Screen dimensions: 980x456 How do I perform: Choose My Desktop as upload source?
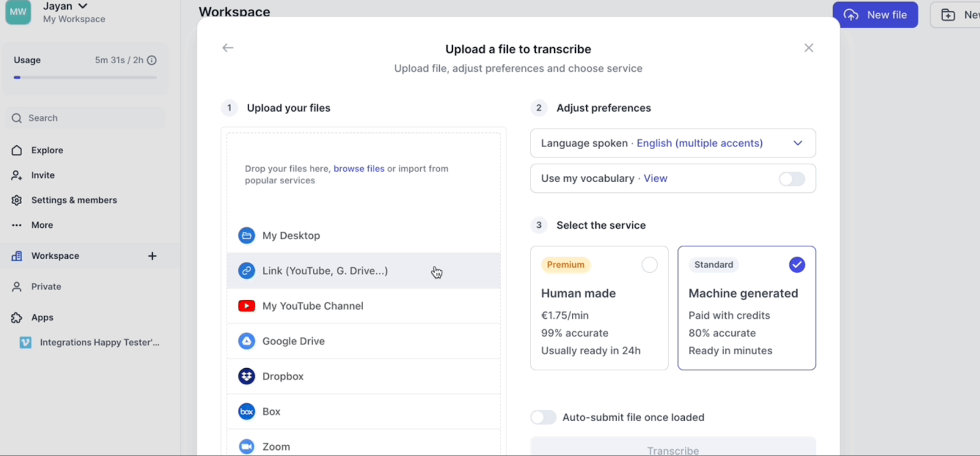pyautogui.click(x=364, y=235)
